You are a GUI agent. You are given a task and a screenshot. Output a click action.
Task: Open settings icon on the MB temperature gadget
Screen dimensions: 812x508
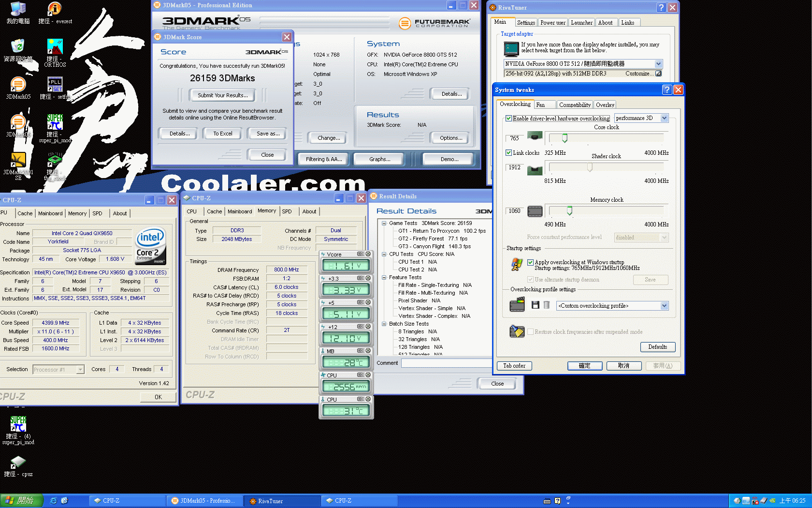(x=361, y=351)
